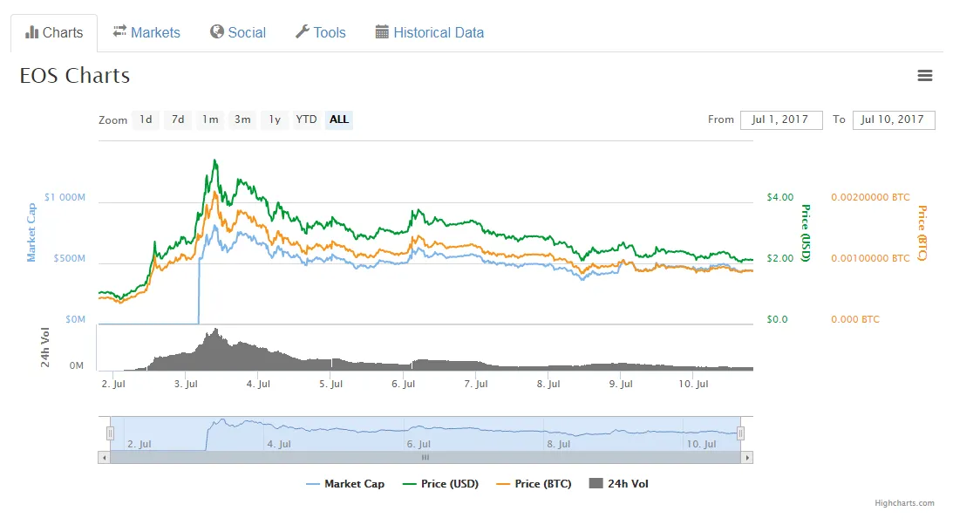Image resolution: width=980 pixels, height=525 pixels.
Task: Select the ALL zoom range
Action: pyautogui.click(x=339, y=119)
